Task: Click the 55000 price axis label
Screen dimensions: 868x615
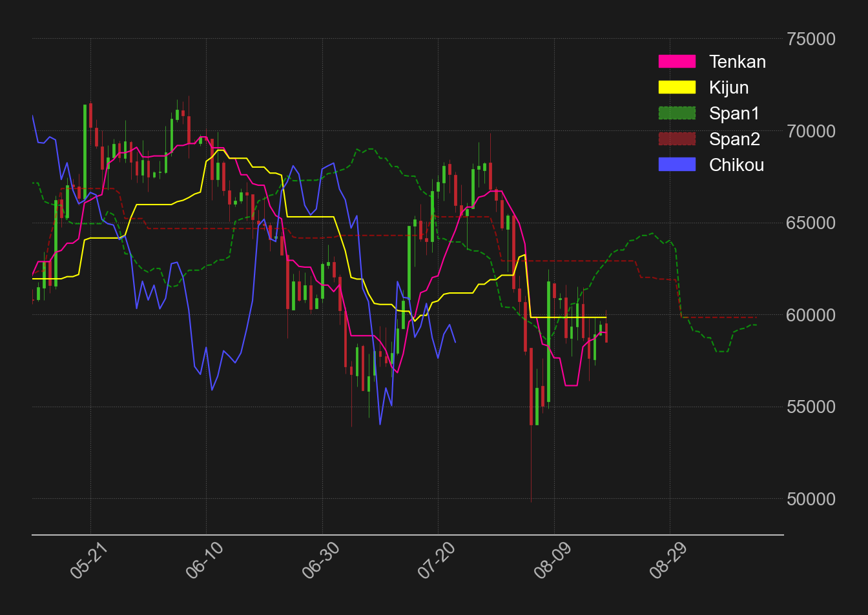Action: 811,407
